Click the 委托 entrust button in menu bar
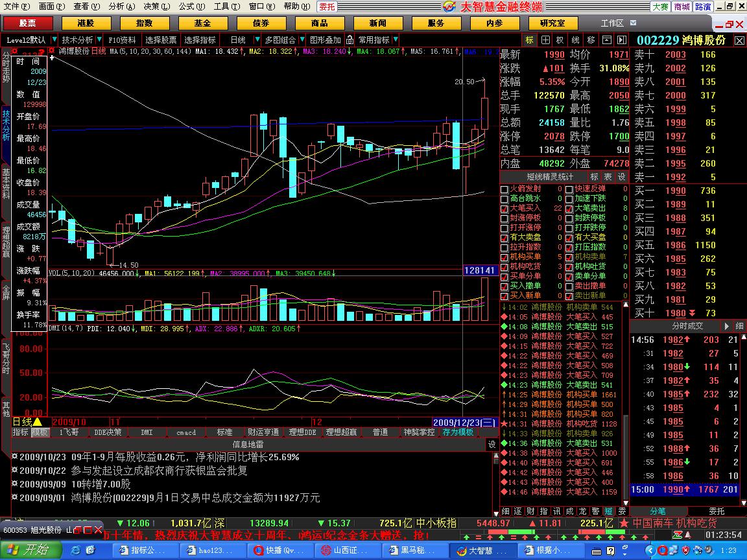Viewport: 747px width, 560px height. [327, 6]
